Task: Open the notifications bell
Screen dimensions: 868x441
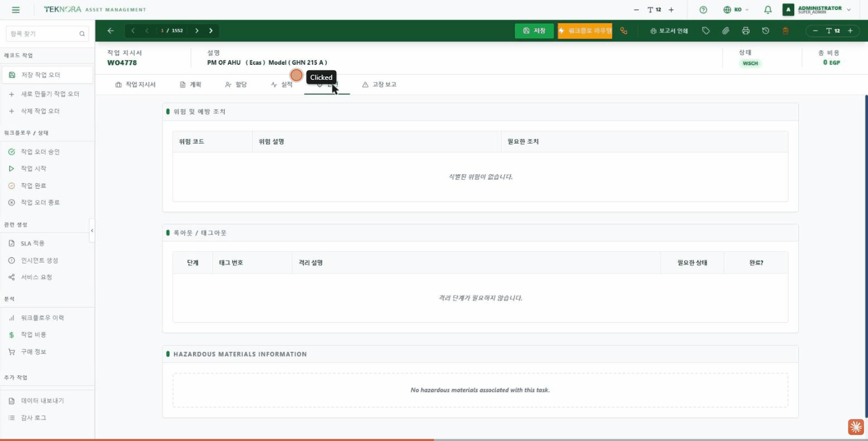Action: point(768,9)
